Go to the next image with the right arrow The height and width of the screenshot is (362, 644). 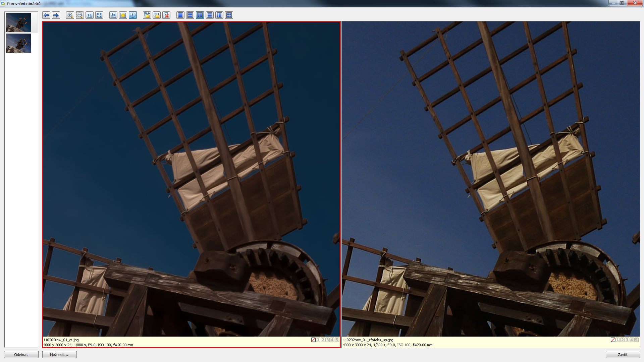coord(56,15)
